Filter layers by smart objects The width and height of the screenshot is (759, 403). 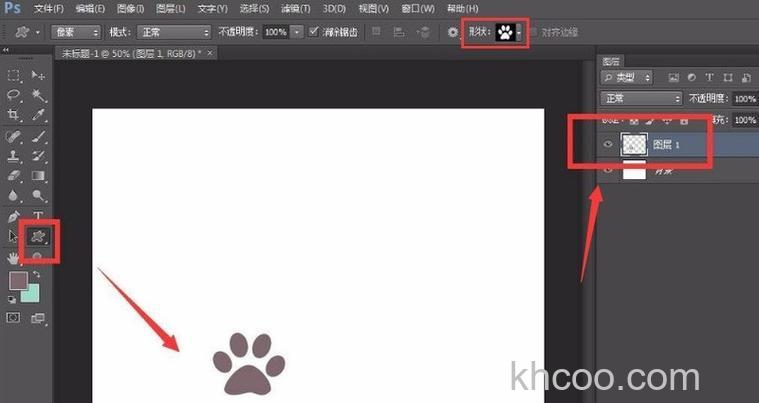(746, 77)
